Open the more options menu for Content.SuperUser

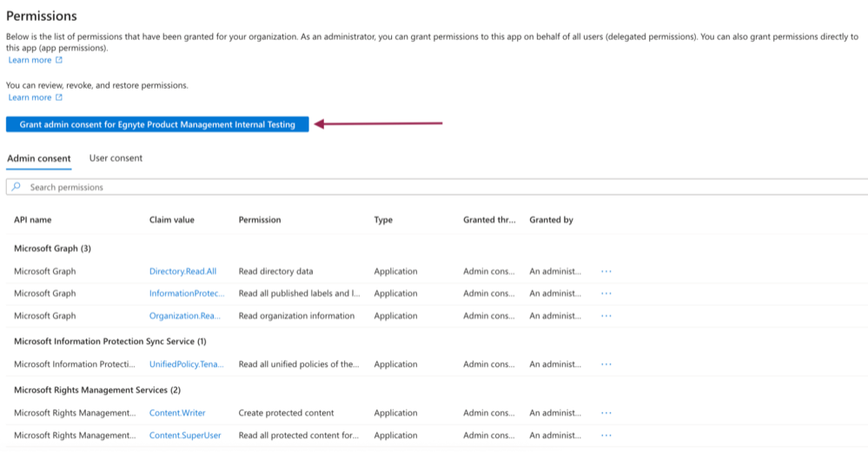[606, 436]
